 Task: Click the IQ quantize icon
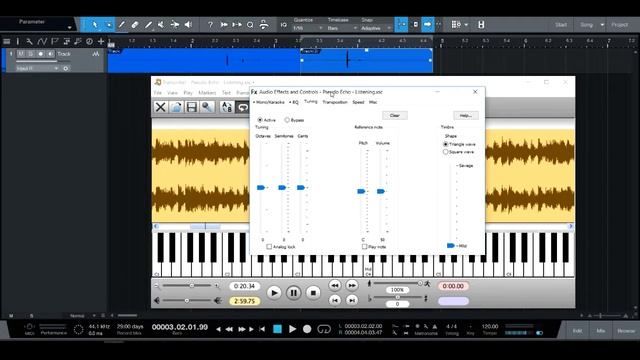(284, 25)
